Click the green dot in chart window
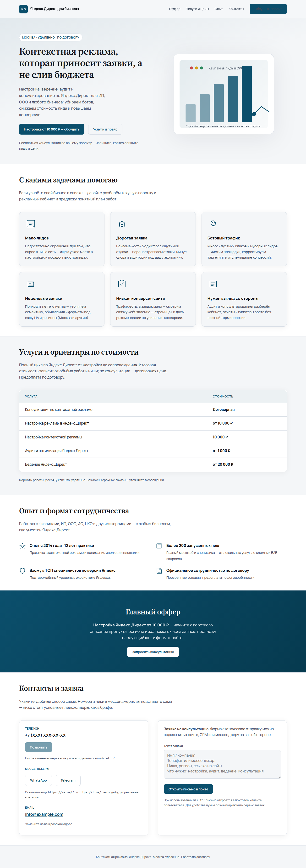The height and width of the screenshot is (868, 306). tap(202, 68)
